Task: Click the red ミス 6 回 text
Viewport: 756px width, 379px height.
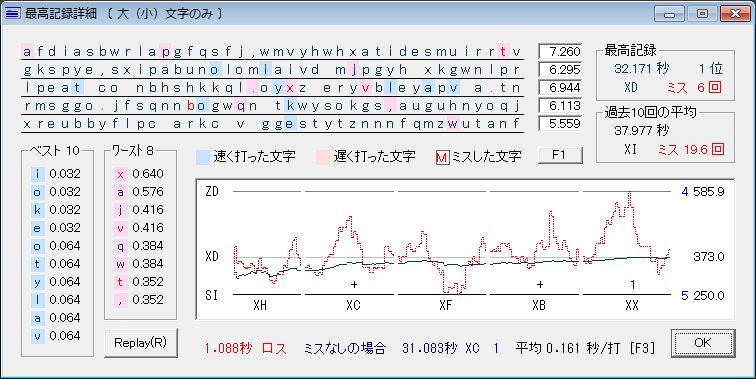Action: (694, 88)
